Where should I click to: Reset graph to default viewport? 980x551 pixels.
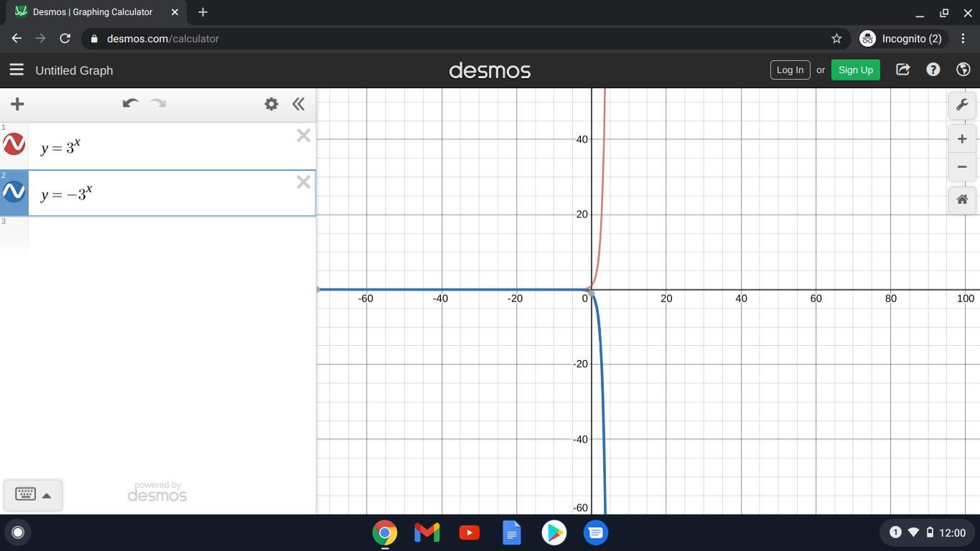962,199
